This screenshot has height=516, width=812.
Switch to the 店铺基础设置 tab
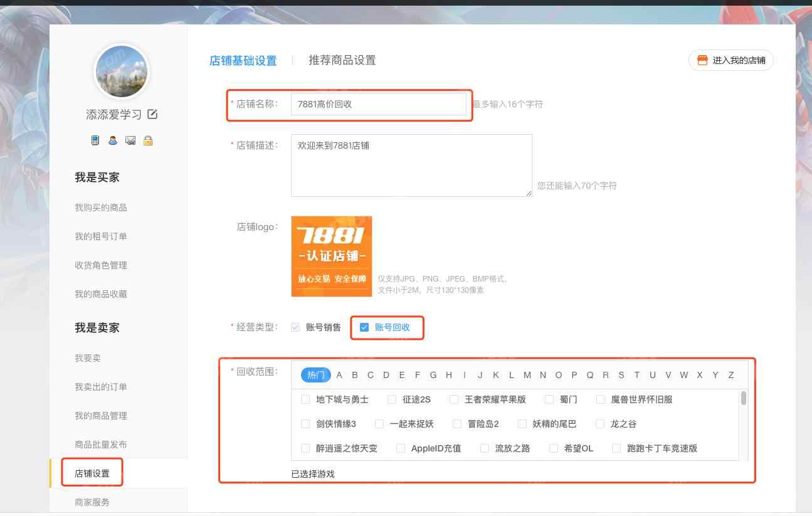point(243,61)
